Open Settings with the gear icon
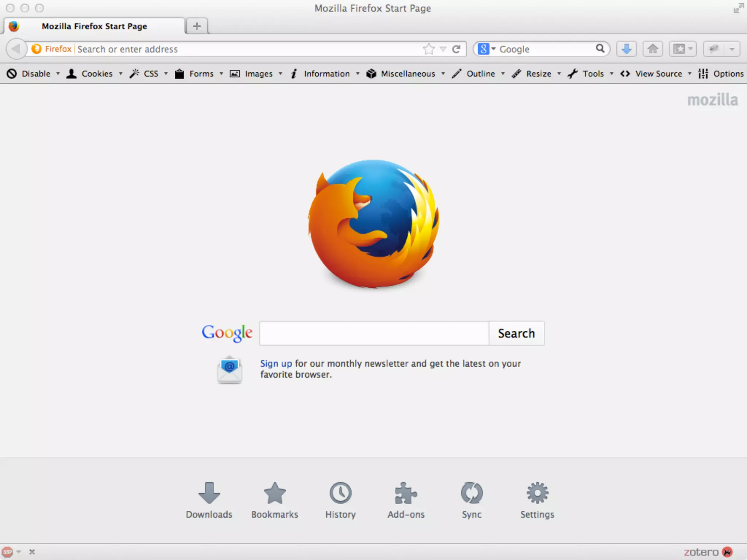 pyautogui.click(x=537, y=493)
